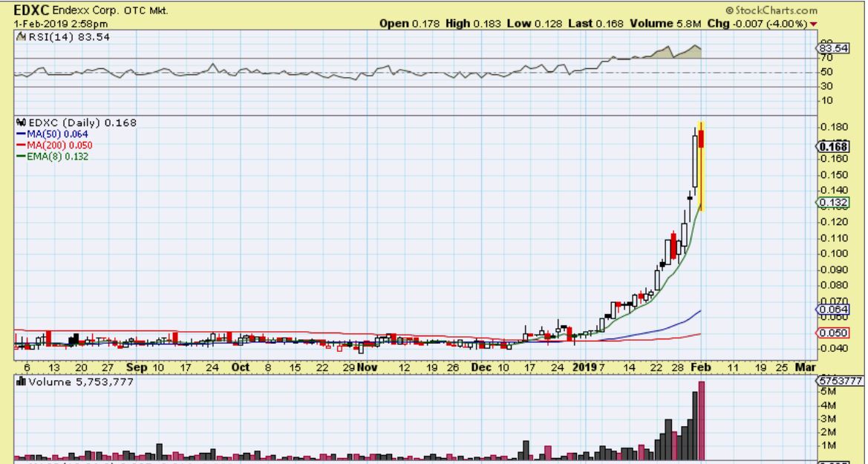
Task: Click the Endexx Corp. company name
Action: 85,10
